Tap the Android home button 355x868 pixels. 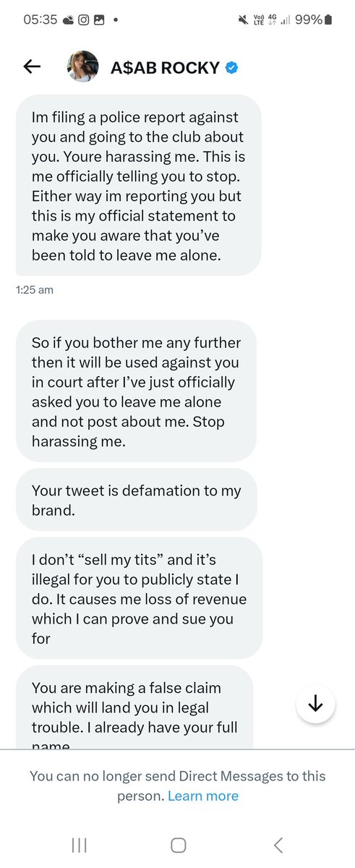[x=179, y=845]
